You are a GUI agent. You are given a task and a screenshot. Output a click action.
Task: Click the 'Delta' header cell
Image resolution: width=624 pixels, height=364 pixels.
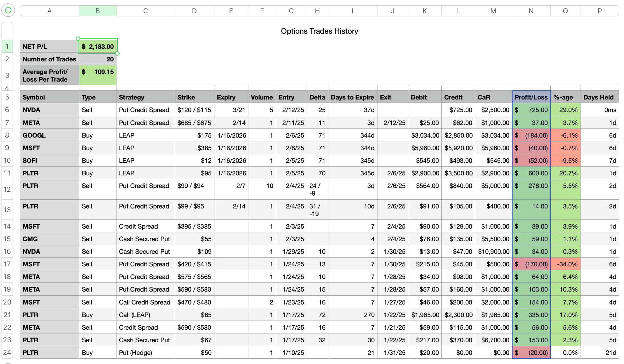(317, 97)
